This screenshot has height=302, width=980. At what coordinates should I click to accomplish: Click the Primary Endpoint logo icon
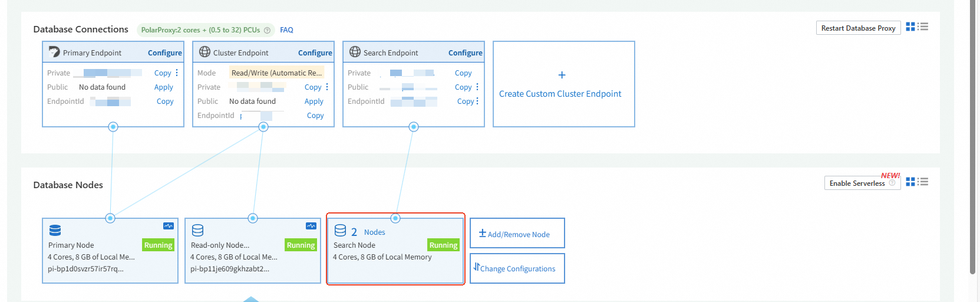(54, 52)
